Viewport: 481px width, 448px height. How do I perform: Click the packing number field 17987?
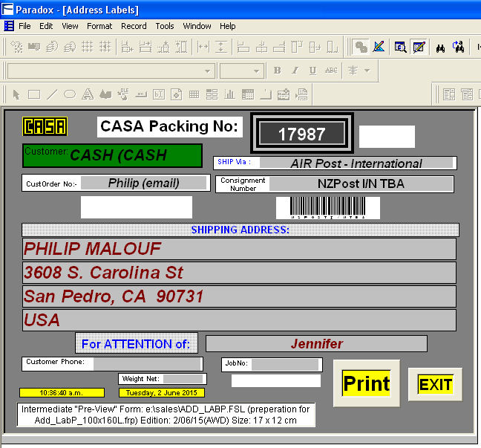[x=302, y=134]
